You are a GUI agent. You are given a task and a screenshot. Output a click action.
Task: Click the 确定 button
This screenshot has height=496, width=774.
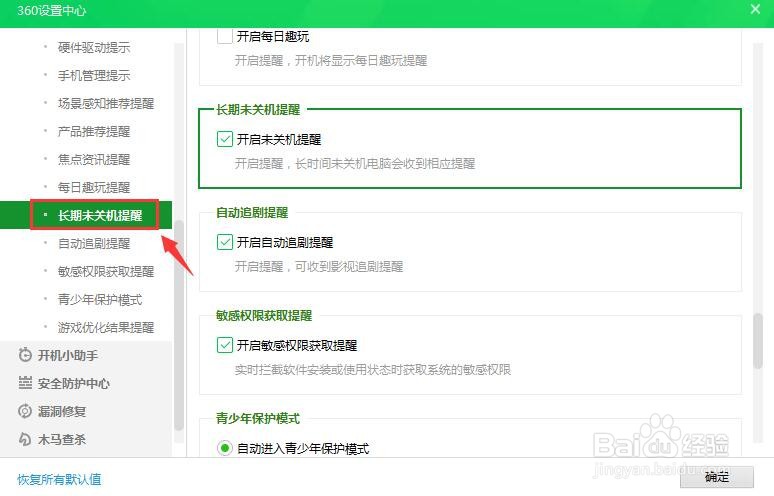[x=717, y=477]
